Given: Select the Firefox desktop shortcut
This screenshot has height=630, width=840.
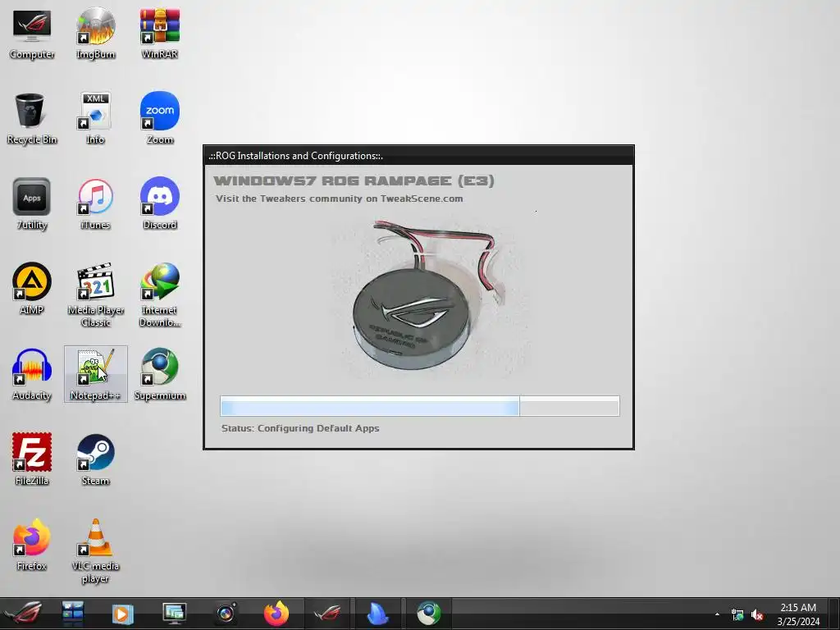Looking at the screenshot, I should tap(32, 546).
